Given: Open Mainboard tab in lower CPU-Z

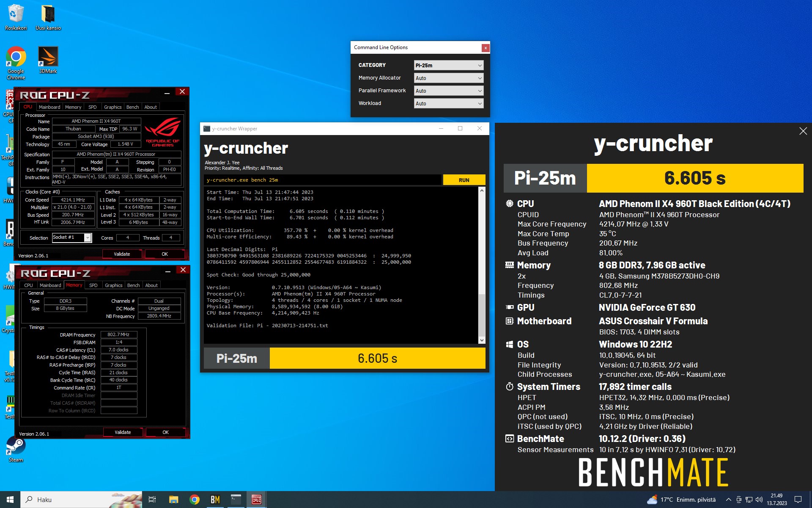Looking at the screenshot, I should 50,285.
